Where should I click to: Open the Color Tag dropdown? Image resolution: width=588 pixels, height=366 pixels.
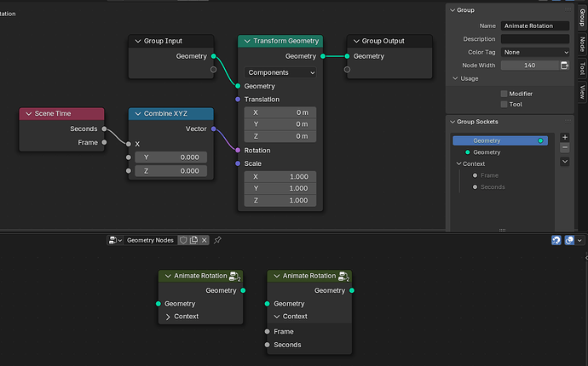(535, 52)
